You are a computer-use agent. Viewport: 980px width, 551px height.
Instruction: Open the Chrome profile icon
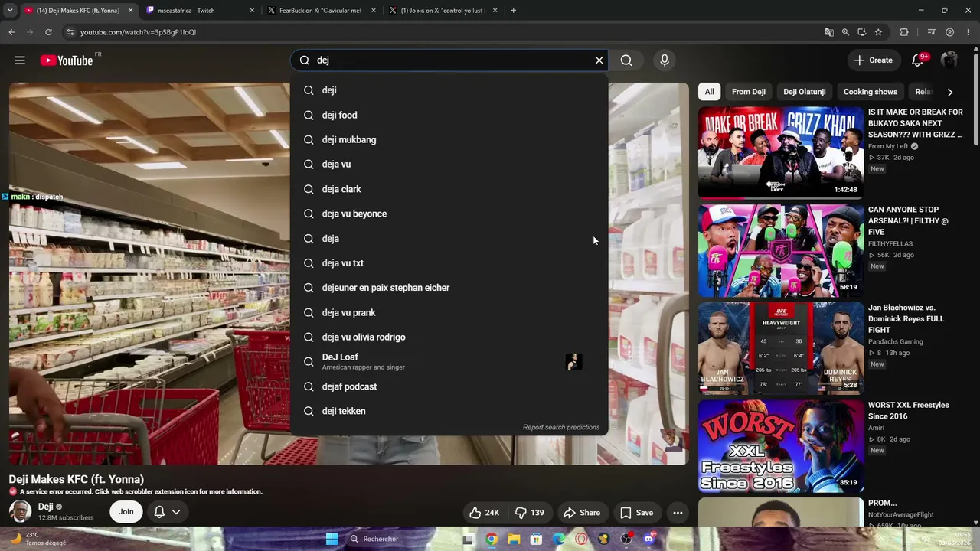pyautogui.click(x=950, y=32)
